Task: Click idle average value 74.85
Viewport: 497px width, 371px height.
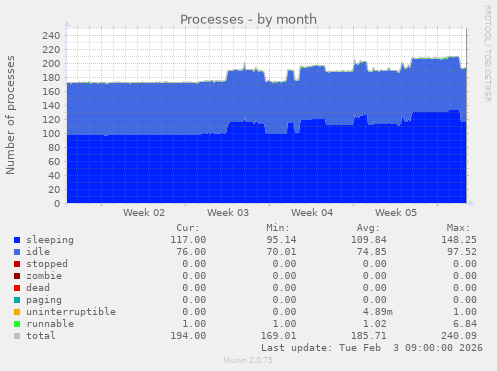Action: (x=372, y=252)
